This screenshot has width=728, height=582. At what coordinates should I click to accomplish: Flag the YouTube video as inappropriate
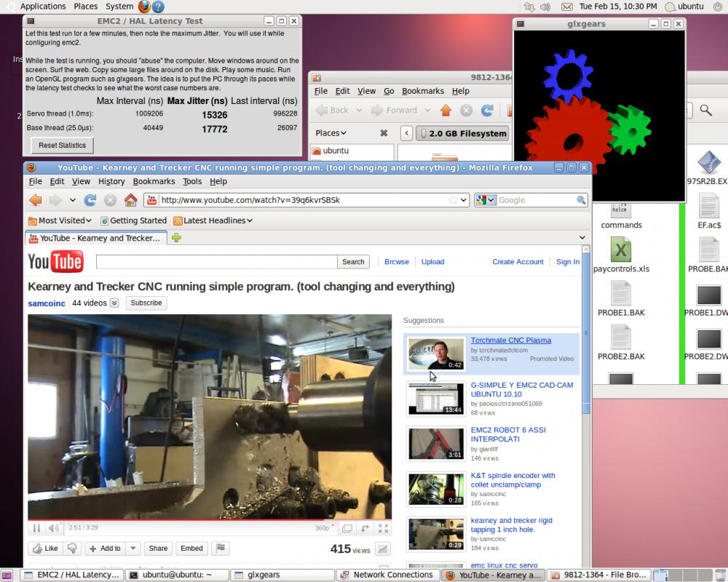tap(221, 548)
